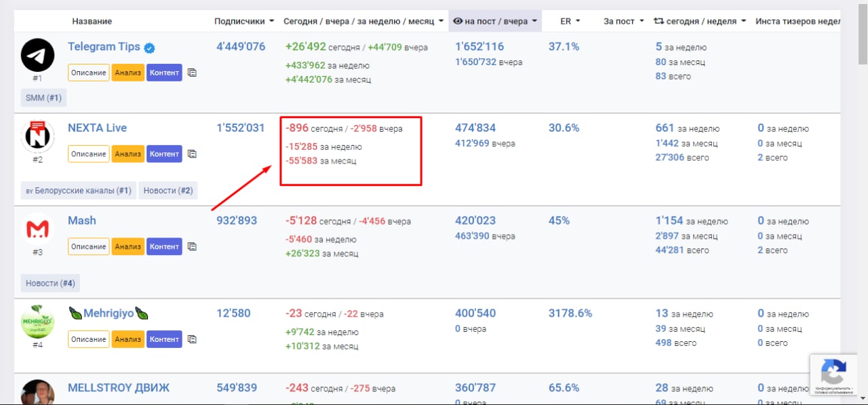This screenshot has width=868, height=405.
Task: Click the copy icon in NEXTA Live row
Action: [192, 154]
